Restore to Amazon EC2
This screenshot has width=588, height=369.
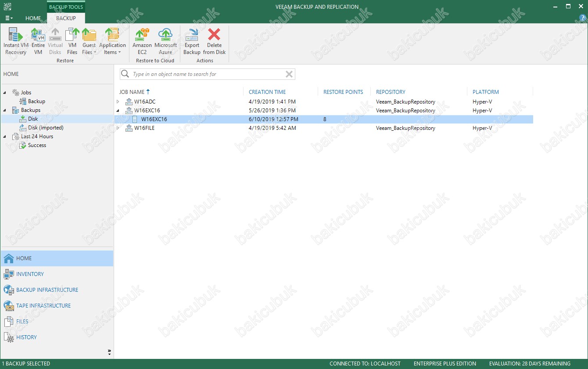(x=142, y=42)
